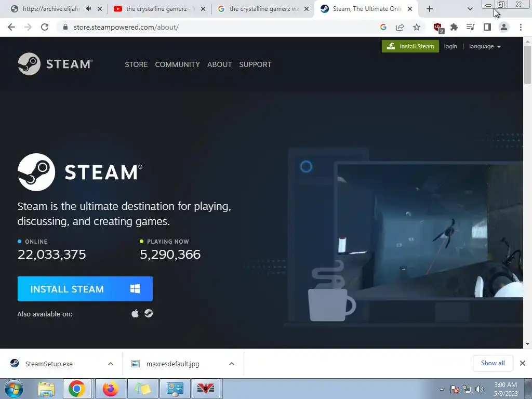The height and width of the screenshot is (399, 532).
Task: Click the page vertical scrollbar thumb
Action: tap(527, 64)
